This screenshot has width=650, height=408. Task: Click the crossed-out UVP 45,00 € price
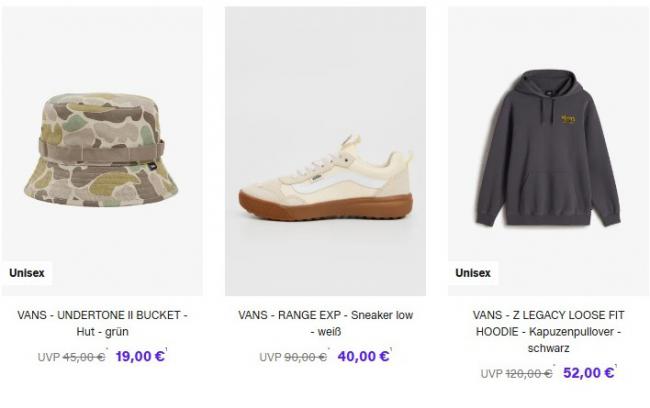[x=71, y=357]
